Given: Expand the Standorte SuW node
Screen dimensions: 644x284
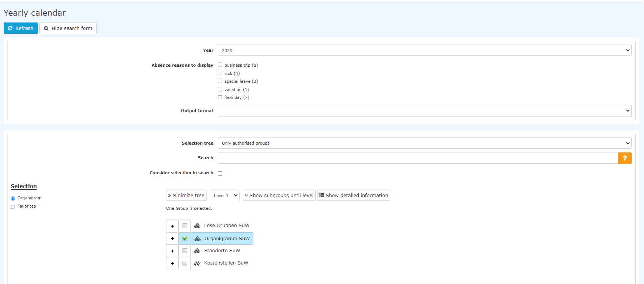Looking at the screenshot, I should 172,251.
